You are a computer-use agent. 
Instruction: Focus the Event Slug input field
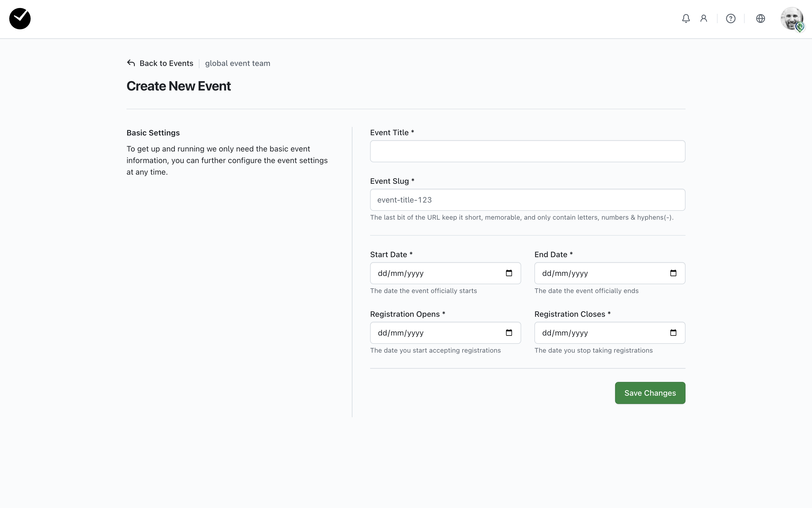tap(527, 200)
